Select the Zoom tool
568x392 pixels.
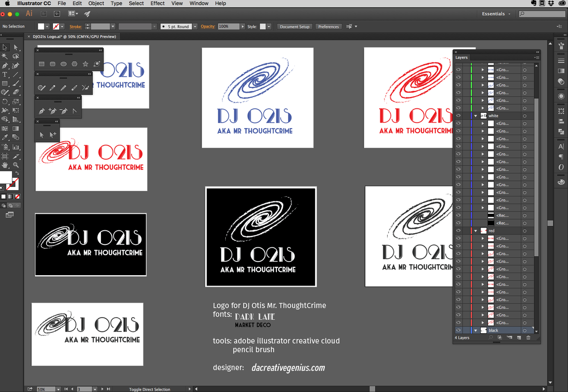(x=16, y=165)
